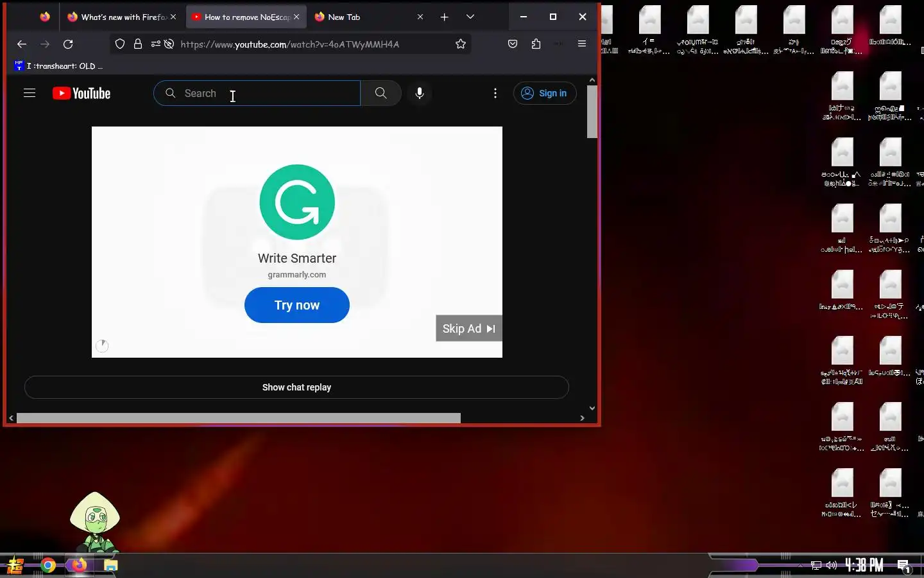
Task: Open the YouTube guide menu
Action: pos(30,93)
